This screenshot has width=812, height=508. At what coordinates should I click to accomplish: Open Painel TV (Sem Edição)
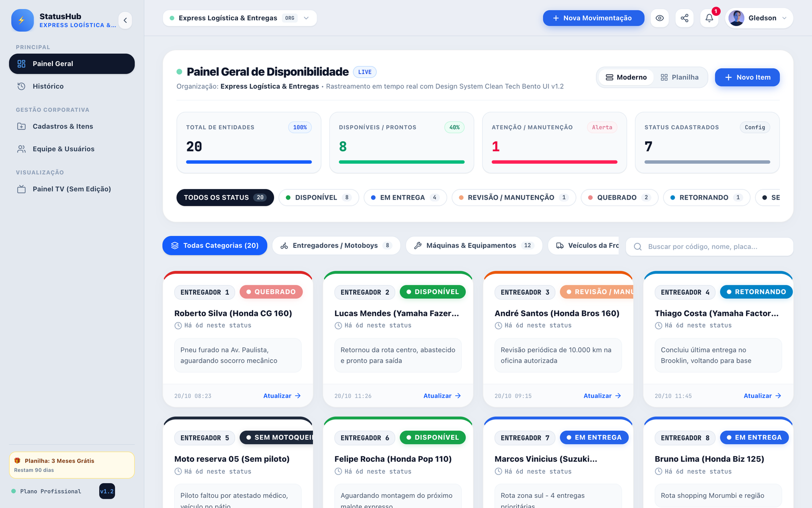click(72, 189)
